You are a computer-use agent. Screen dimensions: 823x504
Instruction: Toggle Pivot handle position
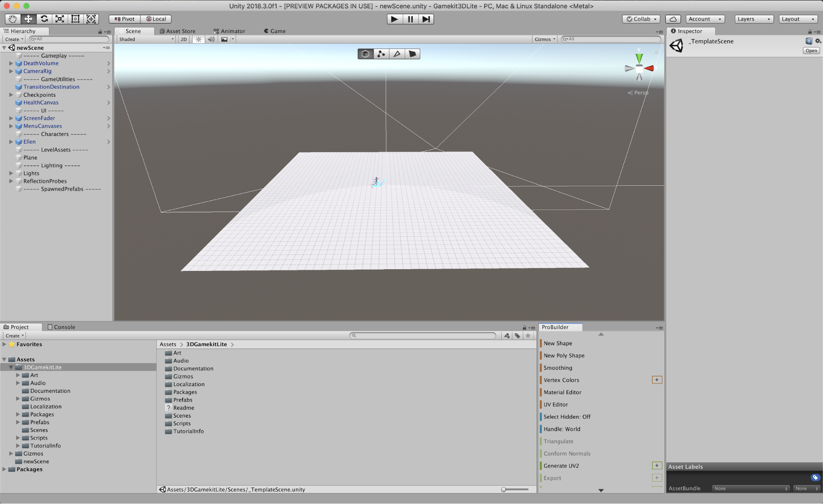(x=125, y=19)
